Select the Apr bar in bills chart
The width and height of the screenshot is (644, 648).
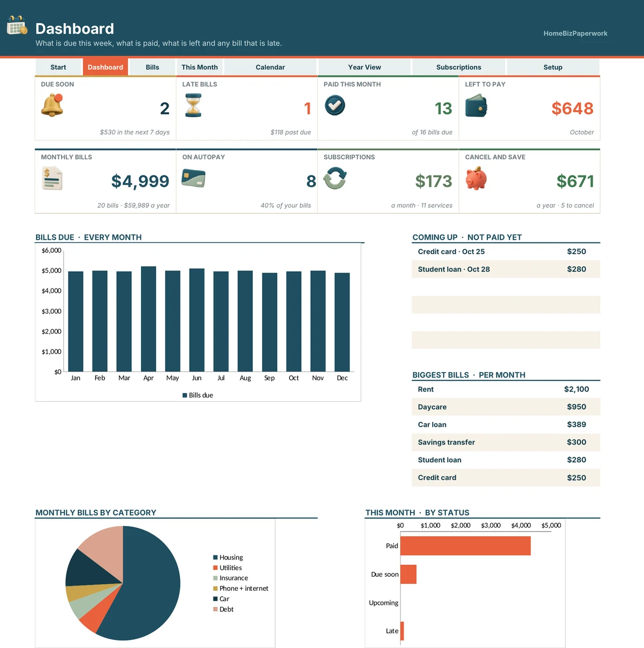149,319
